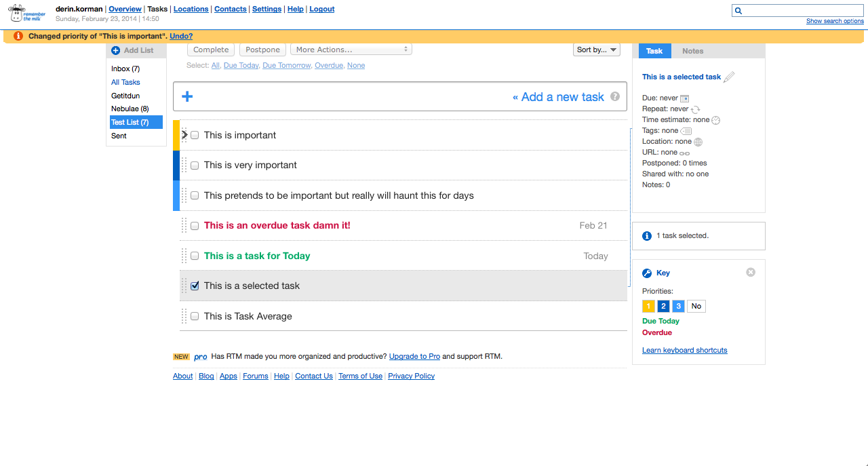Click the URL chain link icon
Viewport: 868px width, 466px height.
tap(684, 153)
